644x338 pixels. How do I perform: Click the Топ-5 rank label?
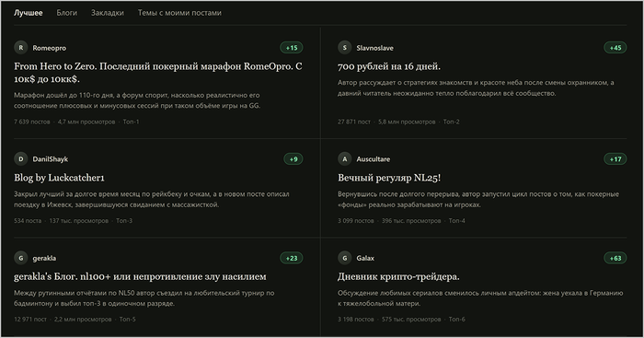tap(127, 319)
